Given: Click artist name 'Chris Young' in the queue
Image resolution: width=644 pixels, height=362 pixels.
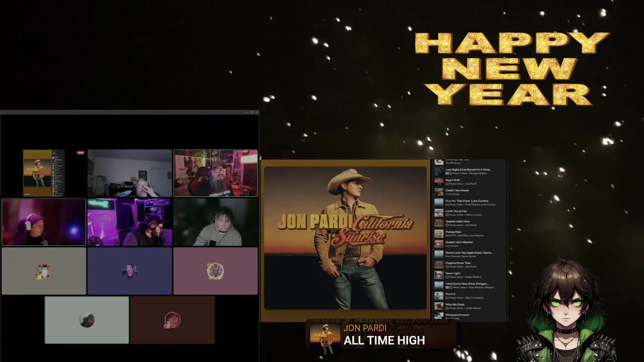Looking at the screenshot, I should tap(452, 194).
